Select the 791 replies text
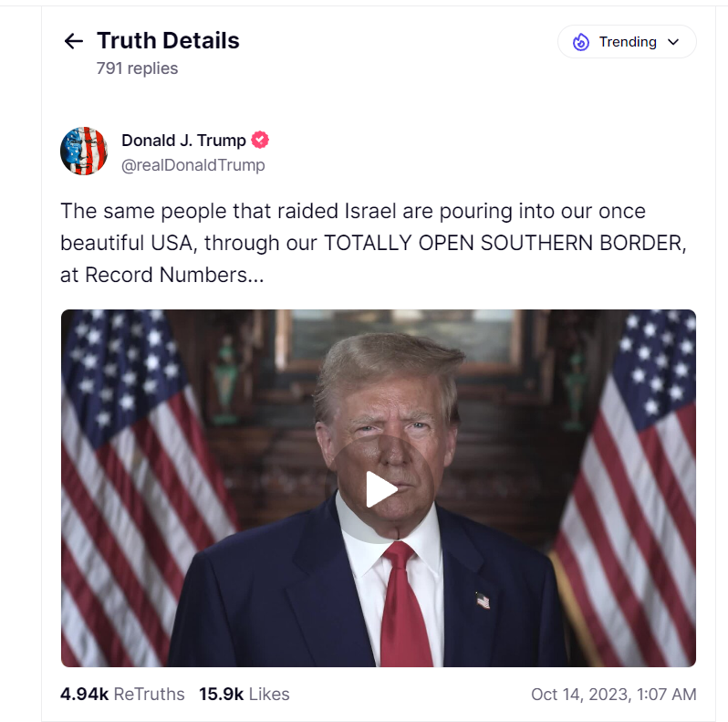Screen dimensions: 728x722 137,68
